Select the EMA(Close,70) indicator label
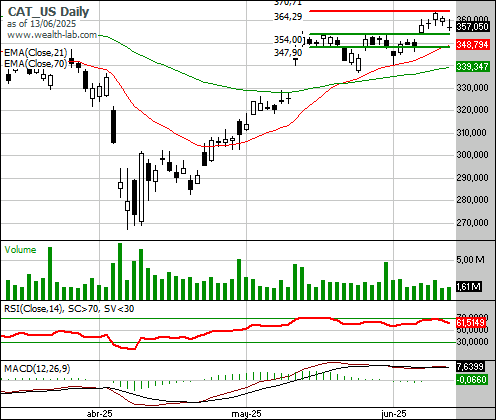 pyautogui.click(x=35, y=63)
